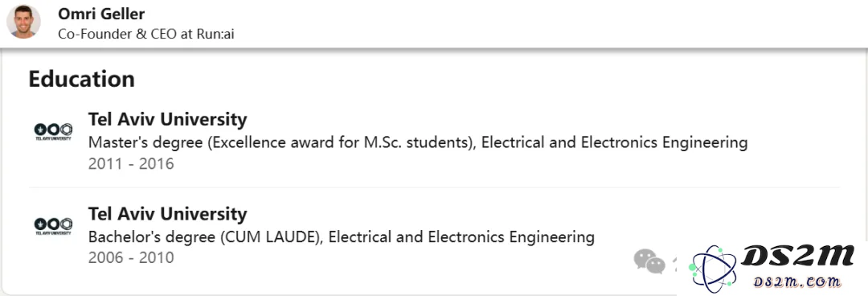868x296 pixels.
Task: Click the university logo beside the Bachelor's entry
Action: [x=53, y=226]
